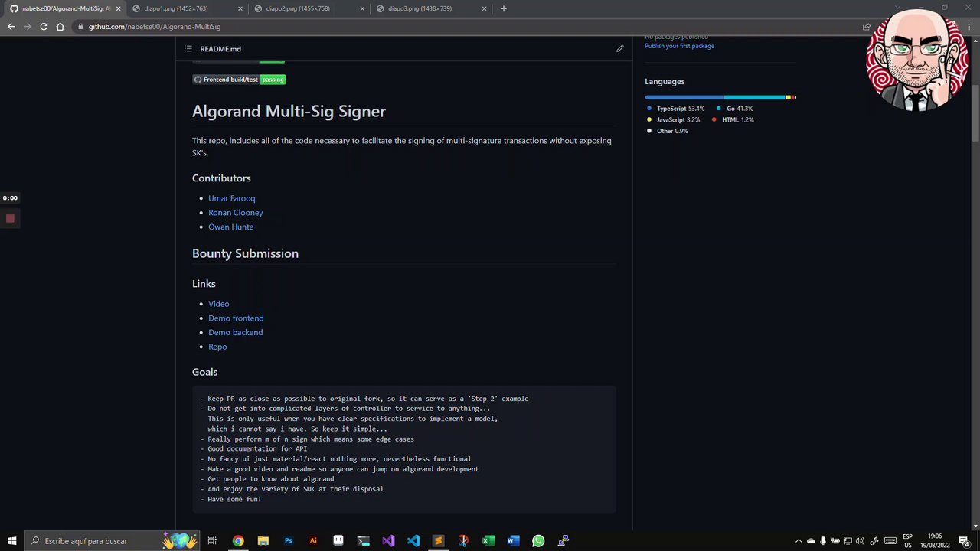
Task: Click the OneDrive cloud tray icon
Action: 811,541
